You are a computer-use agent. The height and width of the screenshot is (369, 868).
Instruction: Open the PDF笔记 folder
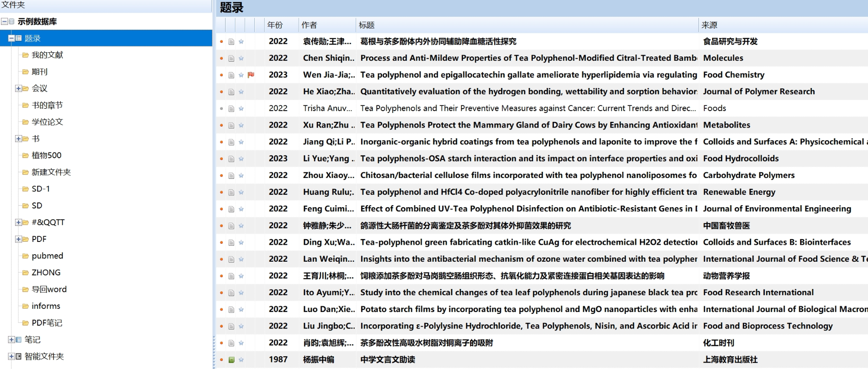[47, 323]
